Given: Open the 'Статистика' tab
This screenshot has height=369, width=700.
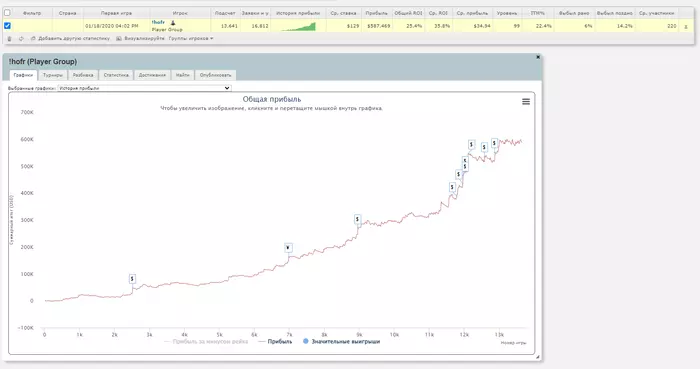Looking at the screenshot, I should 116,75.
